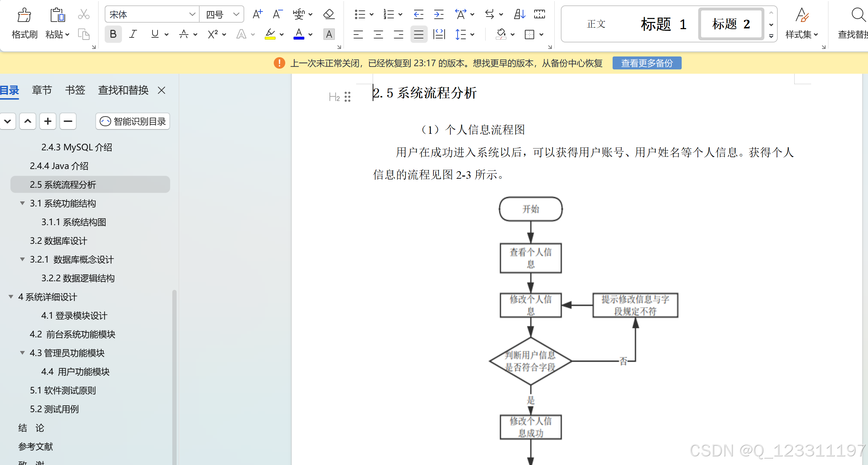Viewport: 868px width, 465px height.
Task: Click the move-down chevron in the outline toolbar
Action: (8, 121)
